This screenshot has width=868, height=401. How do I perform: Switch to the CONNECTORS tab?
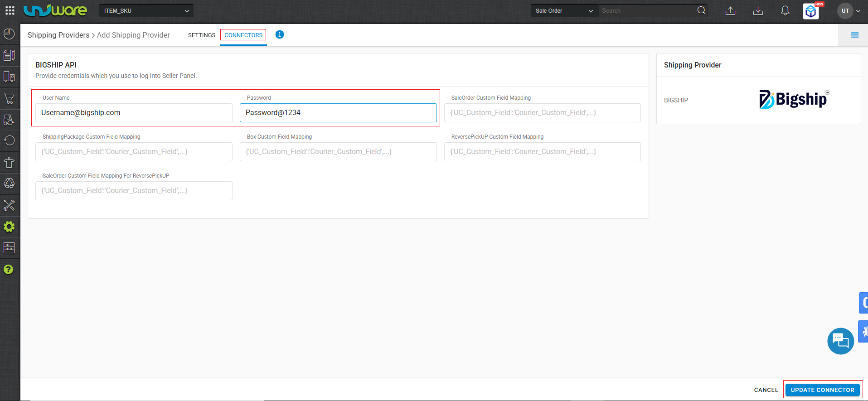click(x=243, y=35)
